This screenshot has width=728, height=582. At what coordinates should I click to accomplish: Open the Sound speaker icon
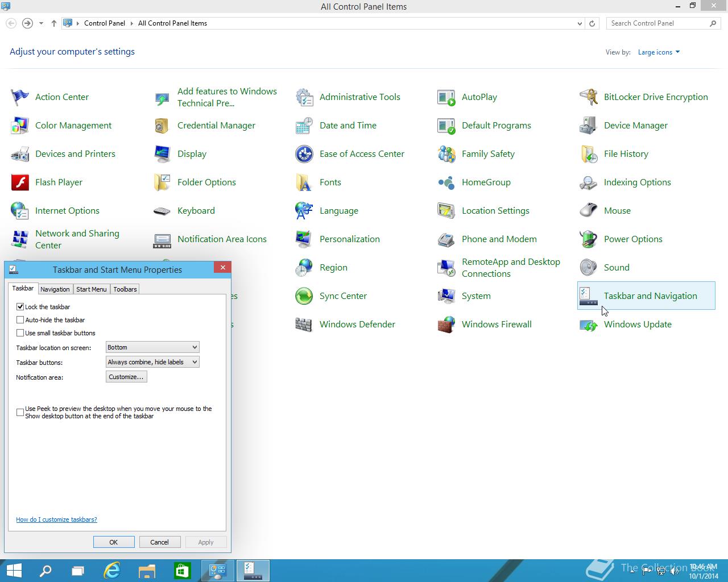589,268
